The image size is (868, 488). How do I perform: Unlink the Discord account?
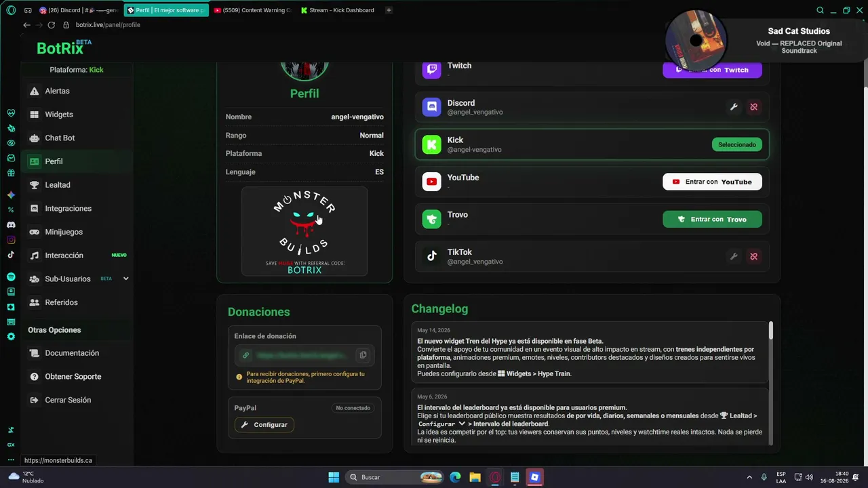753,107
